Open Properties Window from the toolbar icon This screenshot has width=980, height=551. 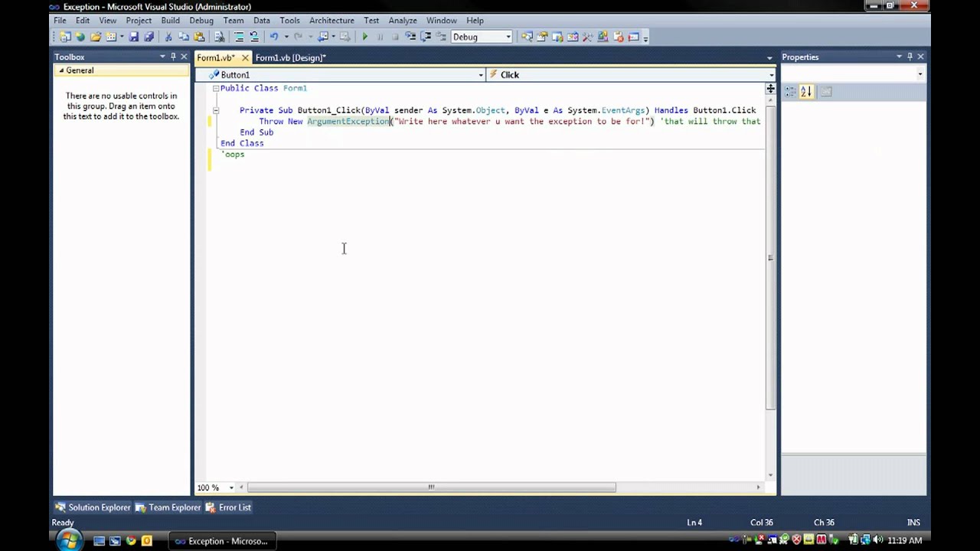pyautogui.click(x=542, y=37)
